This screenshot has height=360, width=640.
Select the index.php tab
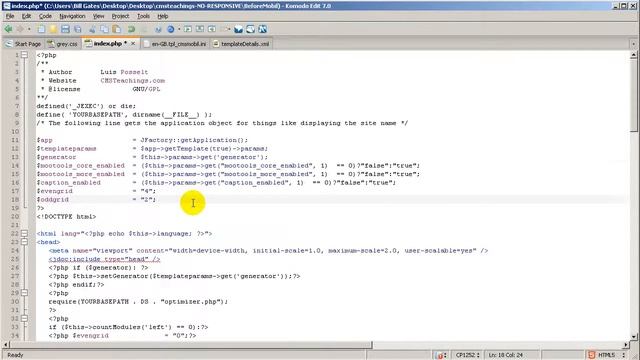point(107,43)
